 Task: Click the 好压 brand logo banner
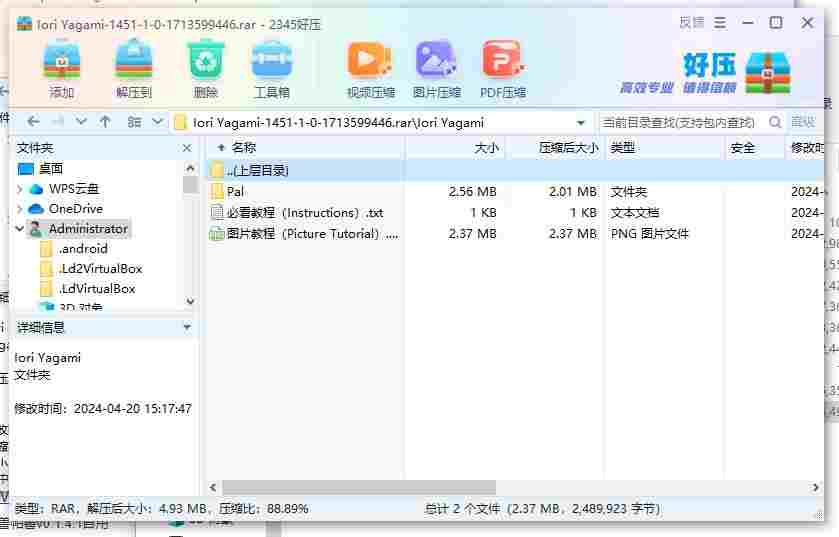(x=706, y=73)
